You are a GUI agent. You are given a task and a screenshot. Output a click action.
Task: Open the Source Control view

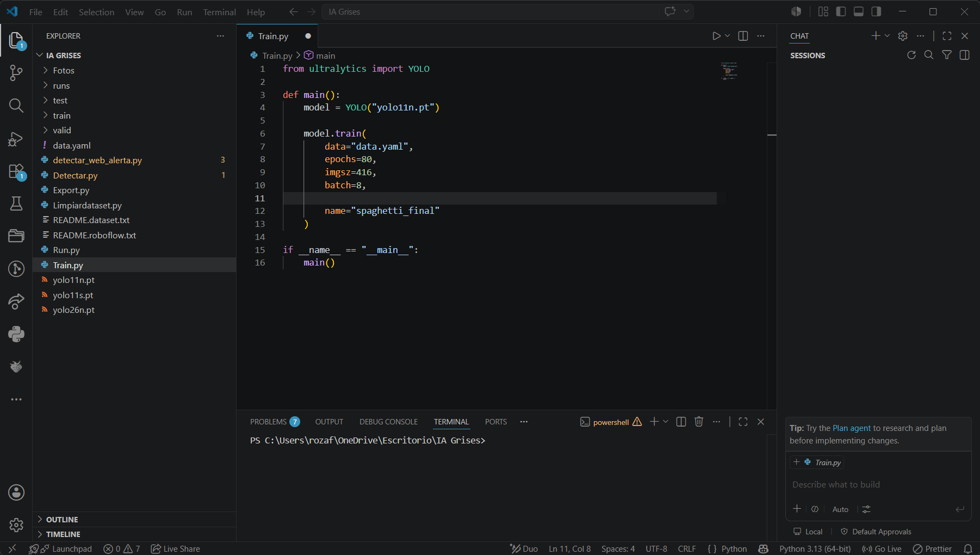pos(16,72)
